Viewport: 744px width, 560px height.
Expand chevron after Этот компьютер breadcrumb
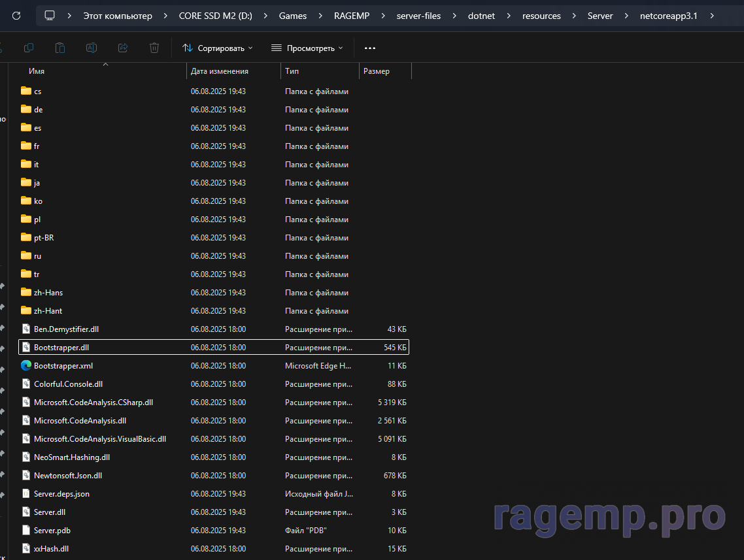165,16
